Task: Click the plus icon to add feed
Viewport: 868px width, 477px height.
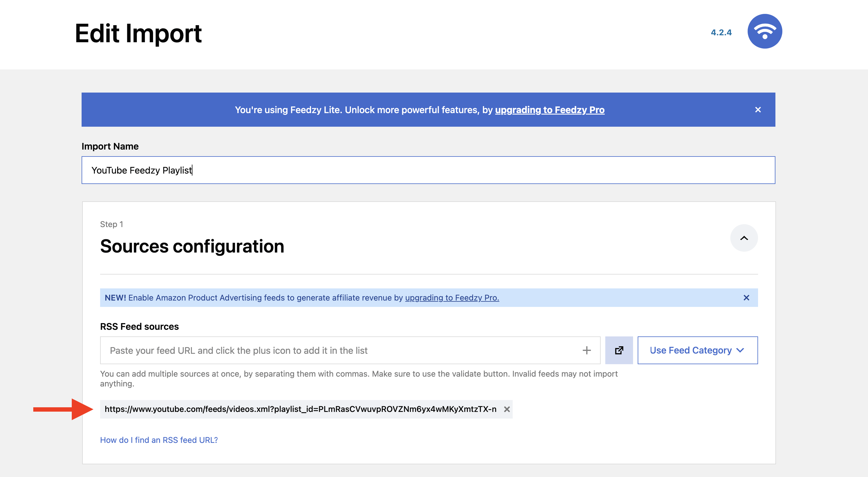Action: 586,350
